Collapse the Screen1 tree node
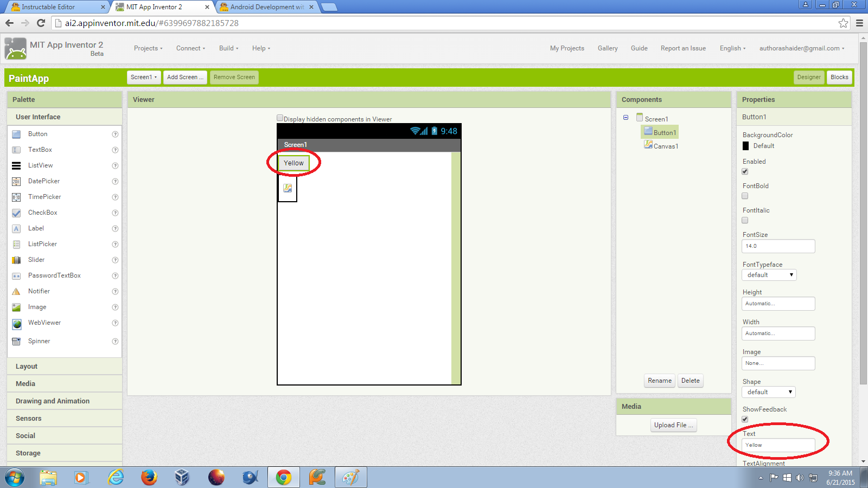The height and width of the screenshot is (488, 868). [x=626, y=118]
